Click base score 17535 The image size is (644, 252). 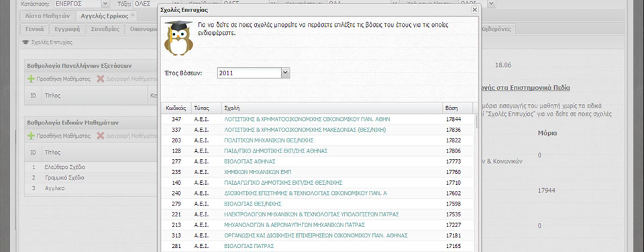453,214
